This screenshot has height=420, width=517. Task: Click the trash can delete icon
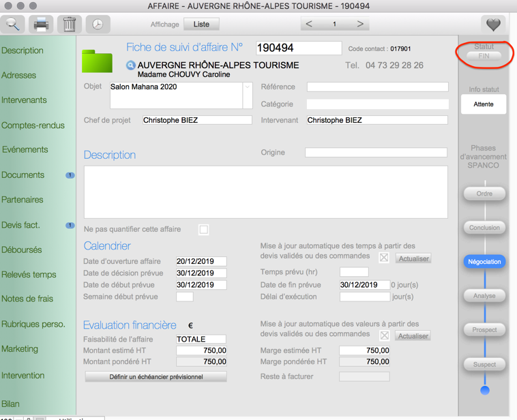click(x=69, y=25)
